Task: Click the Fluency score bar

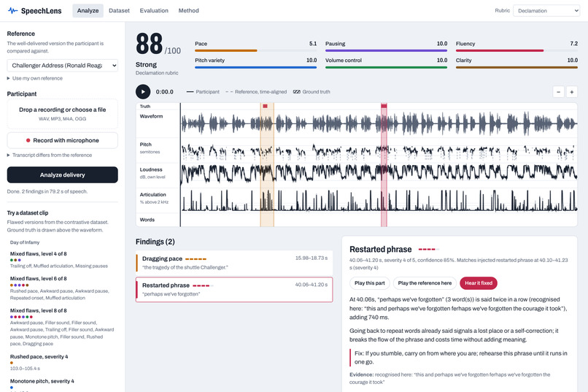Action: point(517,50)
